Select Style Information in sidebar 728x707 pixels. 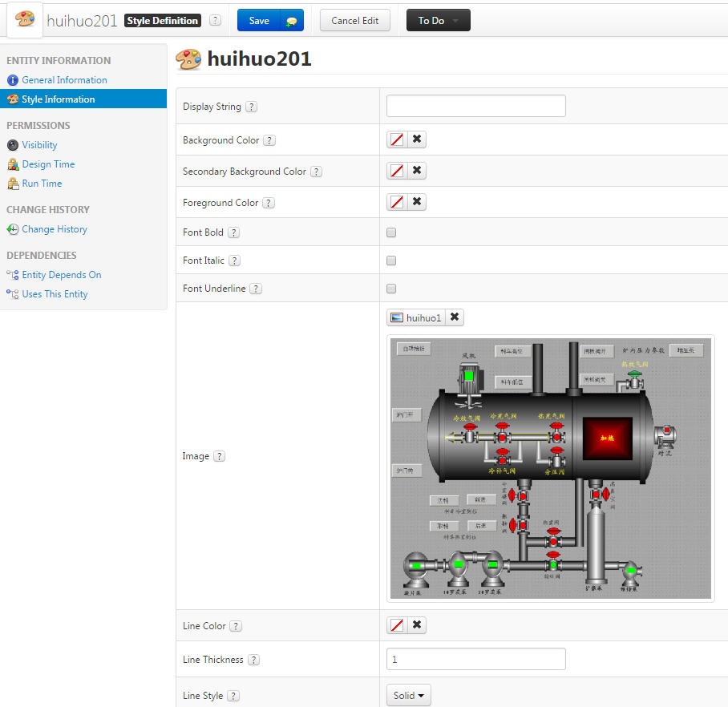click(83, 99)
